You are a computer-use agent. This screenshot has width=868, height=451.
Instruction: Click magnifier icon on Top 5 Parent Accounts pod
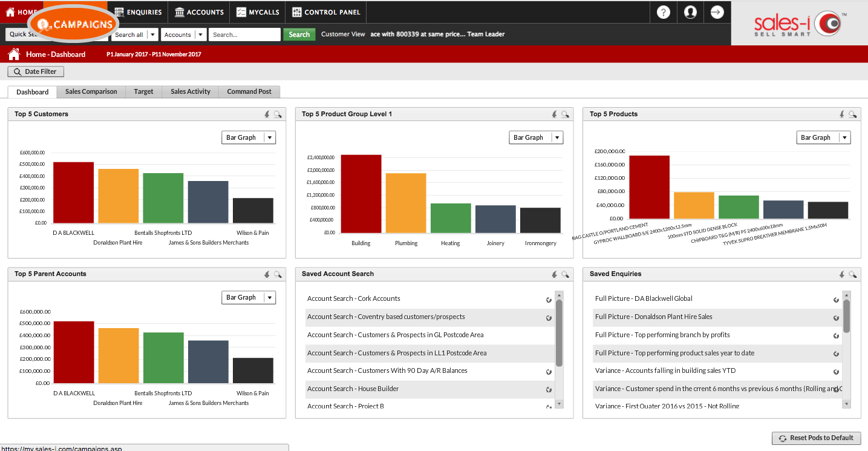(x=278, y=274)
